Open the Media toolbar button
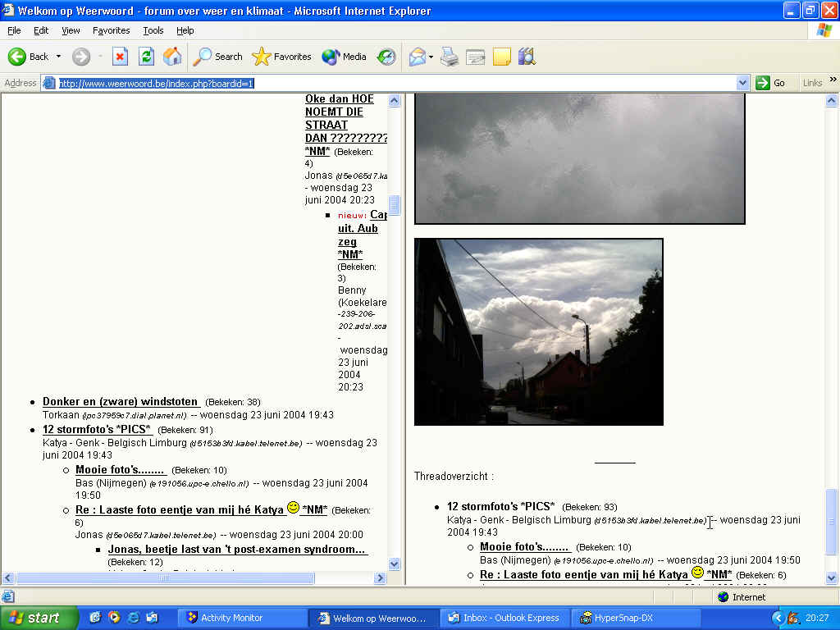 pyautogui.click(x=344, y=57)
